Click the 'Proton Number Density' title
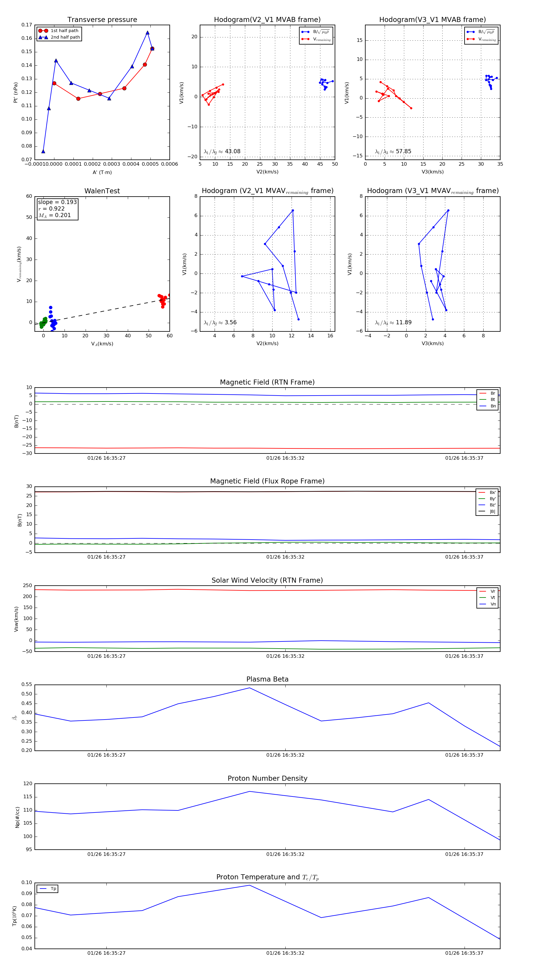This screenshot has height=980, width=535. pyautogui.click(x=267, y=778)
